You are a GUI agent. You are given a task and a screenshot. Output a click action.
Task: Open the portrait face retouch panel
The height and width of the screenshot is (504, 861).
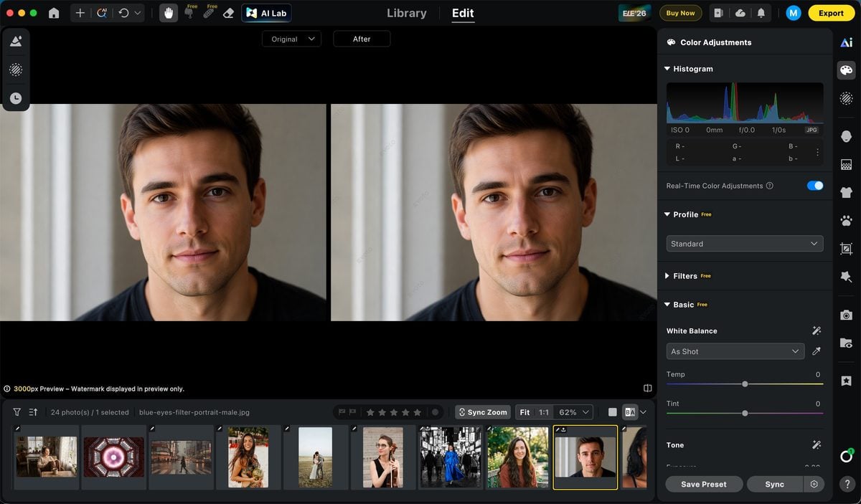point(846,136)
